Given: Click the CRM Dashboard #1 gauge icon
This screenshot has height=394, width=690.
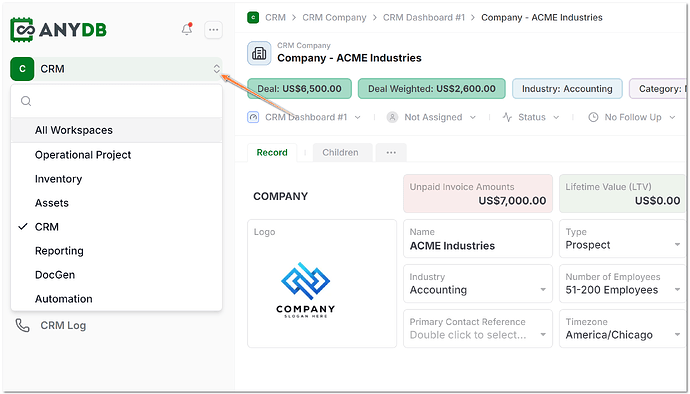Looking at the screenshot, I should [x=253, y=118].
